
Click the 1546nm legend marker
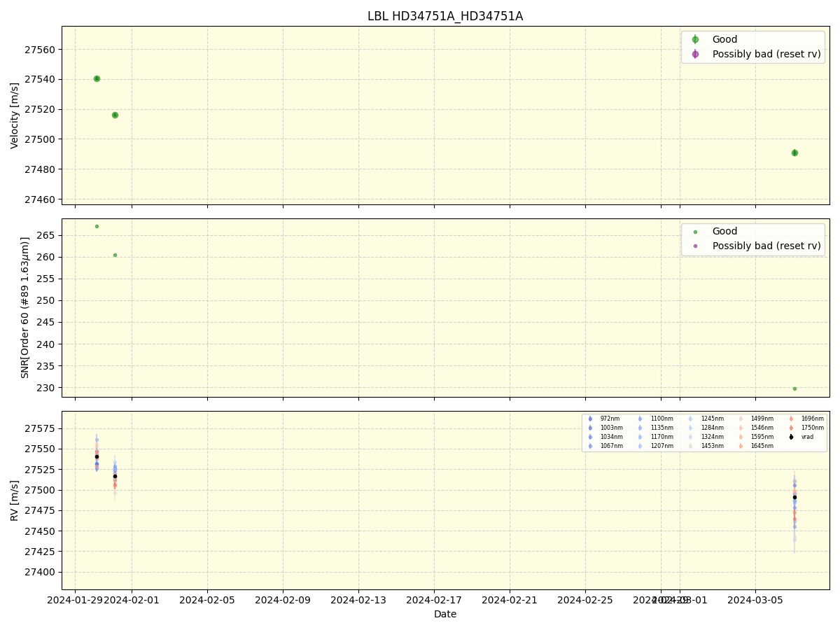(741, 428)
